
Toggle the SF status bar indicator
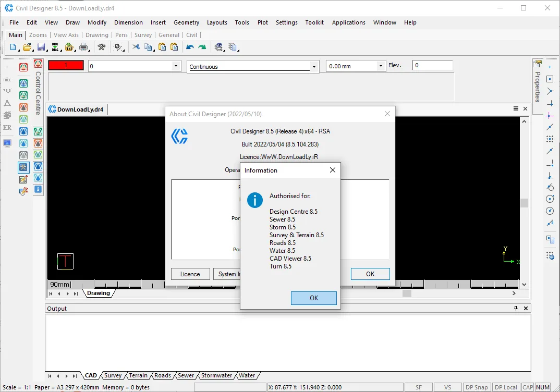click(x=419, y=387)
